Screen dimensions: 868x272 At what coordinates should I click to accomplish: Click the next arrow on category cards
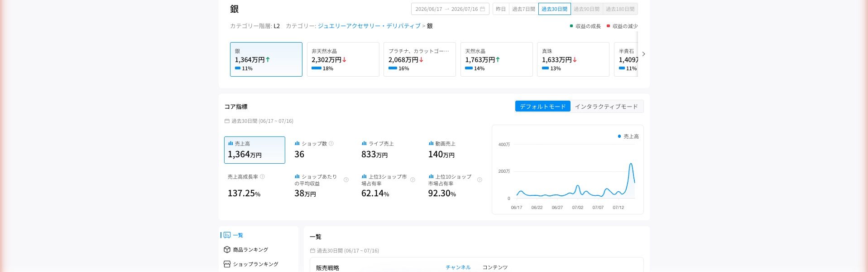pyautogui.click(x=643, y=54)
